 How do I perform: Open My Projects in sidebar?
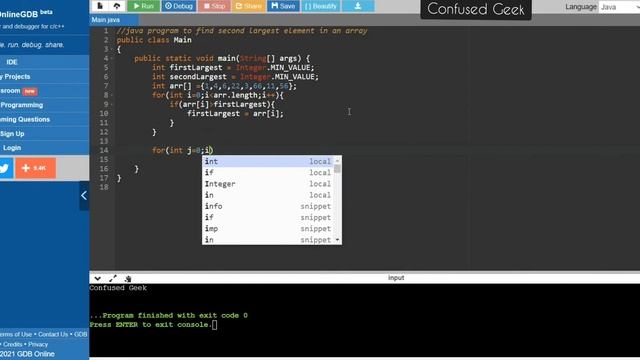point(44,76)
